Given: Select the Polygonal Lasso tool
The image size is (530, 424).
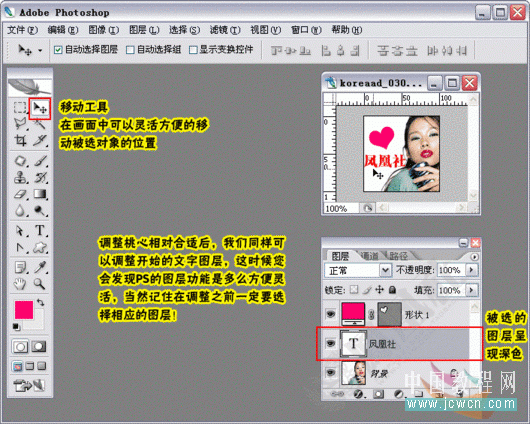Looking at the screenshot, I should [x=20, y=124].
